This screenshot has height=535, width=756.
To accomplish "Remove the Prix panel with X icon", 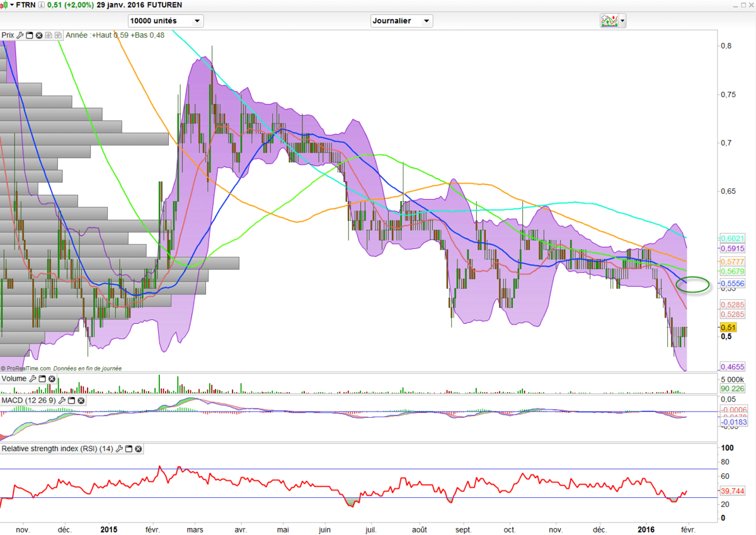I will 39,35.
